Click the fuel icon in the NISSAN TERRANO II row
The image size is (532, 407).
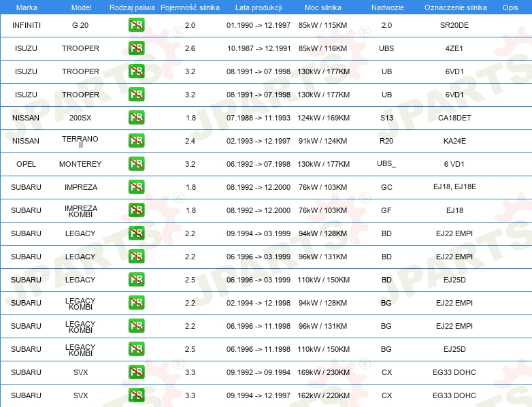[136, 140]
